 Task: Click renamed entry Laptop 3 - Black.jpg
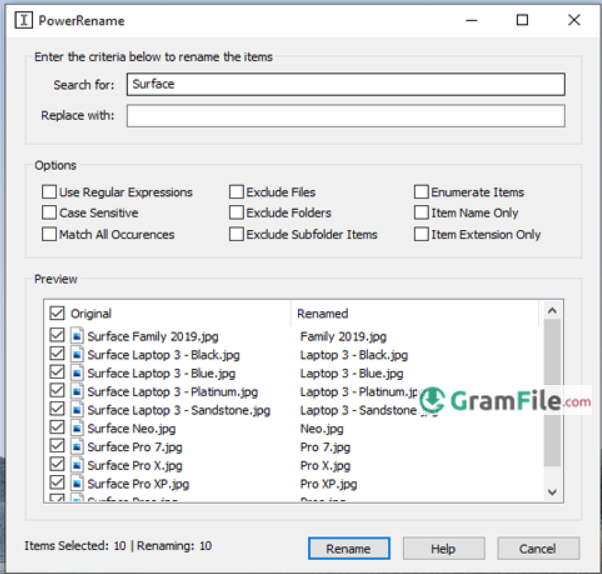354,355
